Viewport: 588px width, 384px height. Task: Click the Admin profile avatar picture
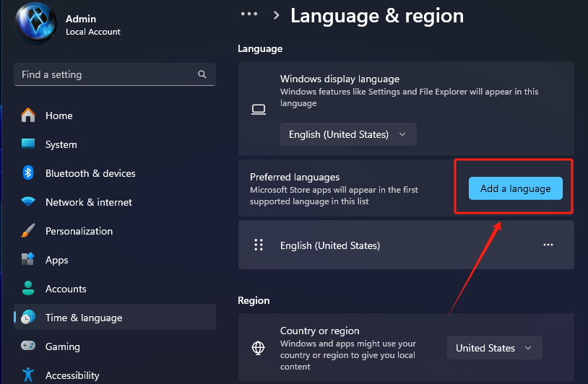pos(35,24)
